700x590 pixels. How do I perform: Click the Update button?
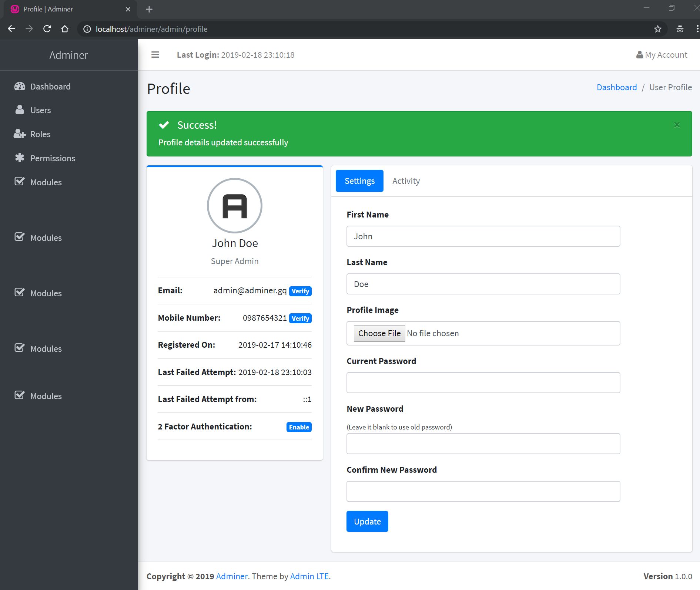coord(367,521)
